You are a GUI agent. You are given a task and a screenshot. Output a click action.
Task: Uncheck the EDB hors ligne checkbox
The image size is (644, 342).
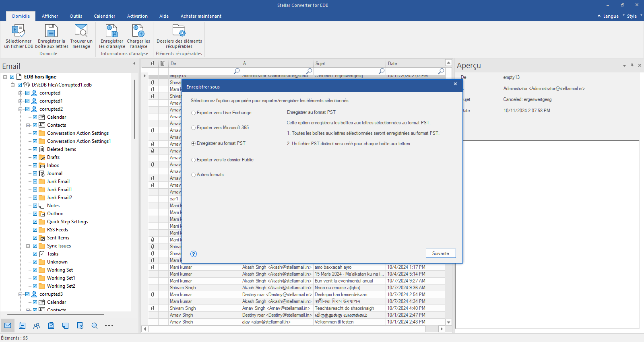12,77
